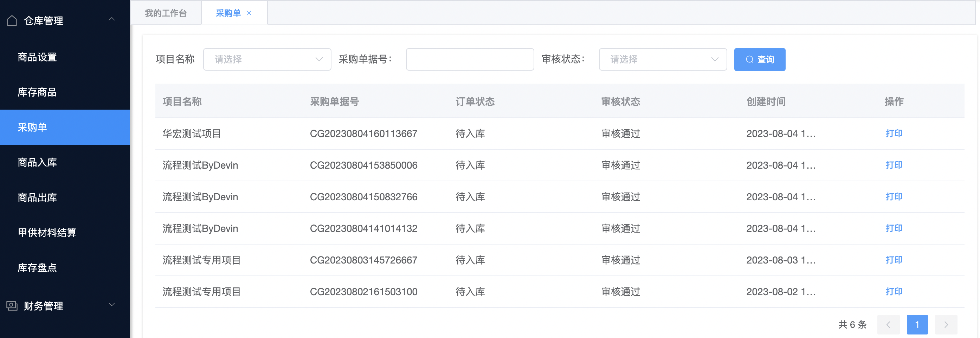Click 打印 for order CG20230804153850006

tap(894, 165)
